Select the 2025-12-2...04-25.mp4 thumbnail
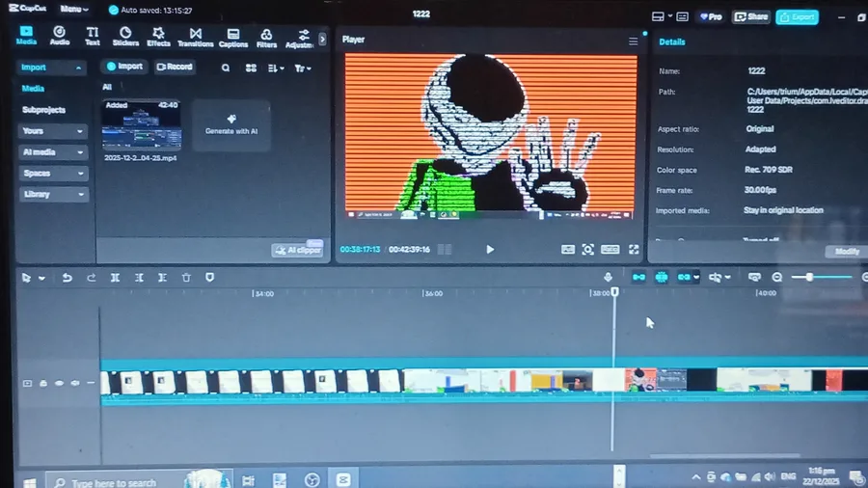 tap(142, 125)
